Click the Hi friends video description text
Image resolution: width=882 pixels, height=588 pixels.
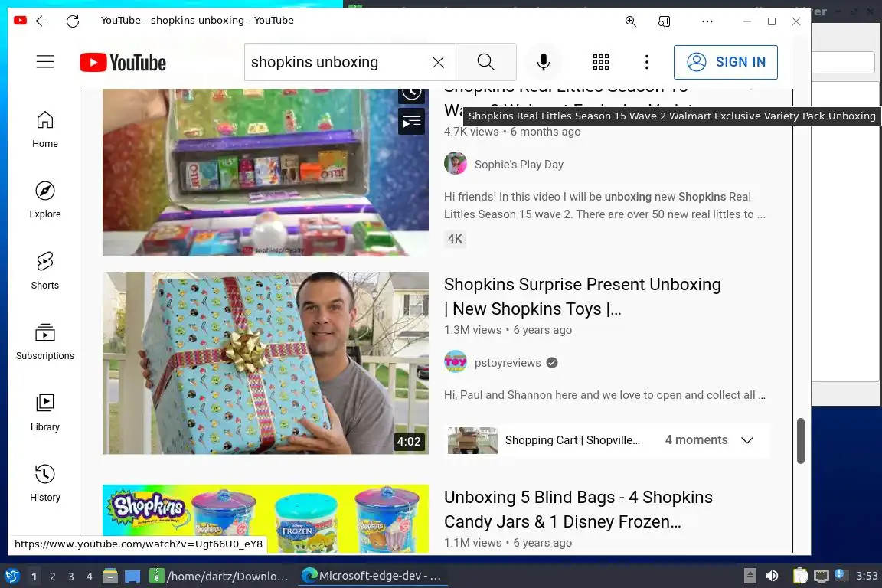click(605, 205)
